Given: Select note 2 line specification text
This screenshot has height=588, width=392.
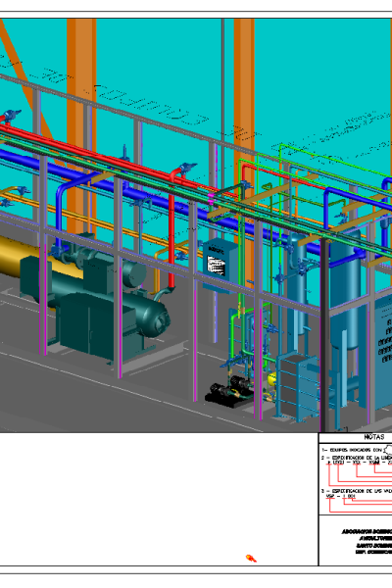Looking at the screenshot, I should (357, 461).
